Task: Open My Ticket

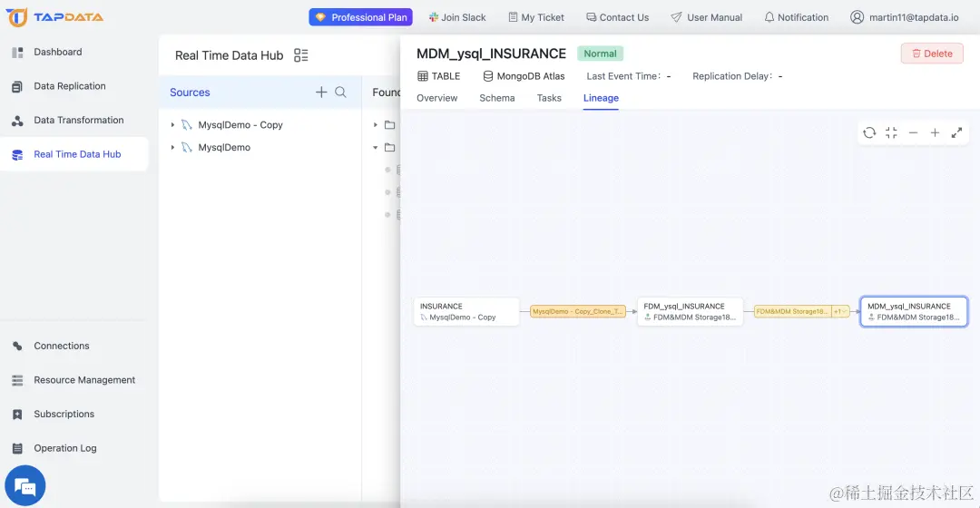Action: pos(536,17)
